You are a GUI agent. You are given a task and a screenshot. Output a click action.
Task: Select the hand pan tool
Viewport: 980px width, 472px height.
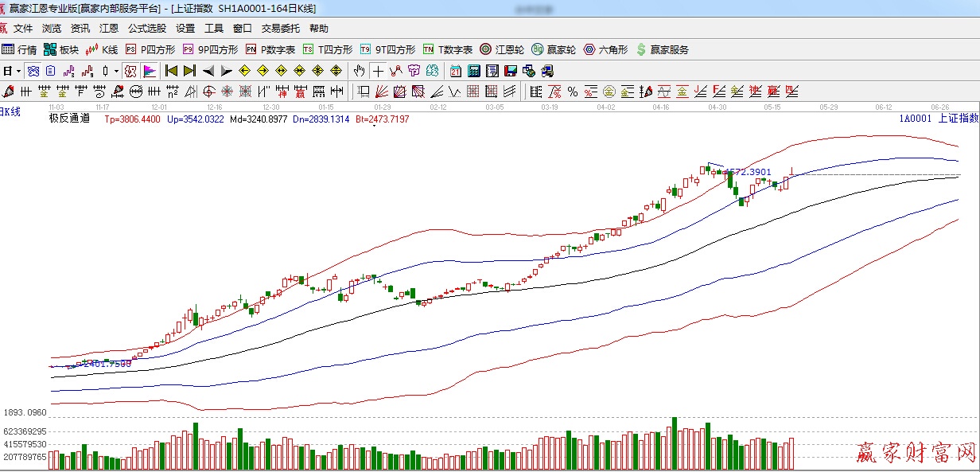tap(360, 71)
